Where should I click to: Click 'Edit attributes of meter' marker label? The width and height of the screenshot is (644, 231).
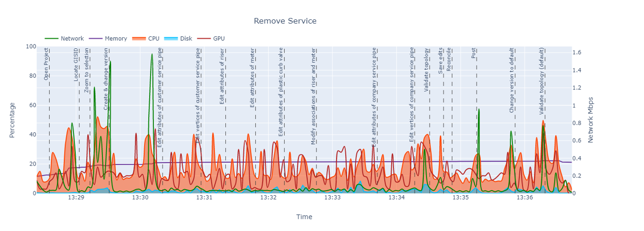(252, 77)
